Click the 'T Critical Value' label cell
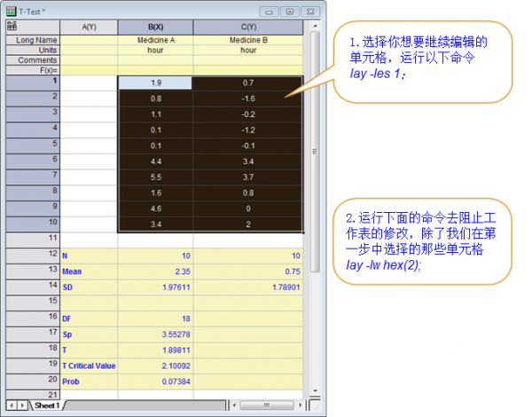The height and width of the screenshot is (417, 532). coord(89,366)
